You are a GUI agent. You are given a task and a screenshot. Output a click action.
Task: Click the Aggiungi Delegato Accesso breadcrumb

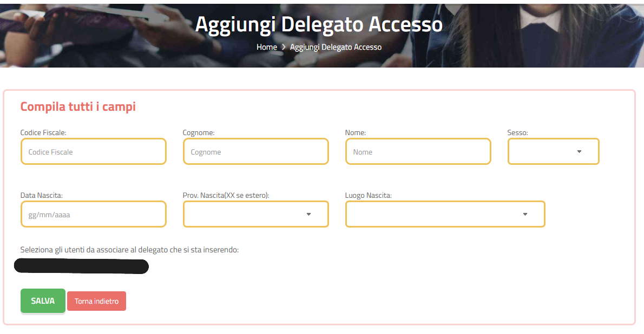(x=336, y=47)
